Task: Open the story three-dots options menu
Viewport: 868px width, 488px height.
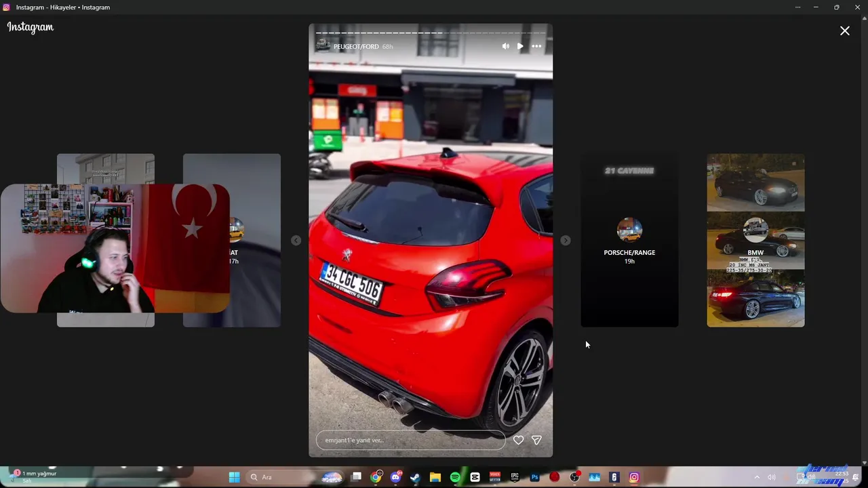Action: pos(536,46)
